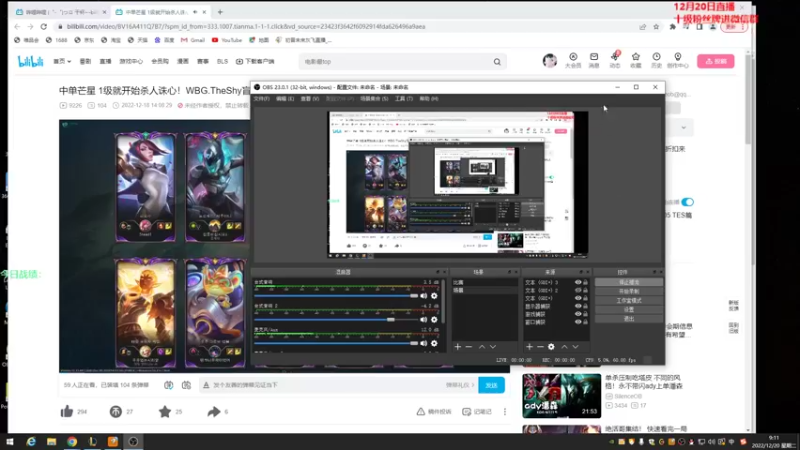Open gear settings for 麦克风/Aux channel

point(434,343)
